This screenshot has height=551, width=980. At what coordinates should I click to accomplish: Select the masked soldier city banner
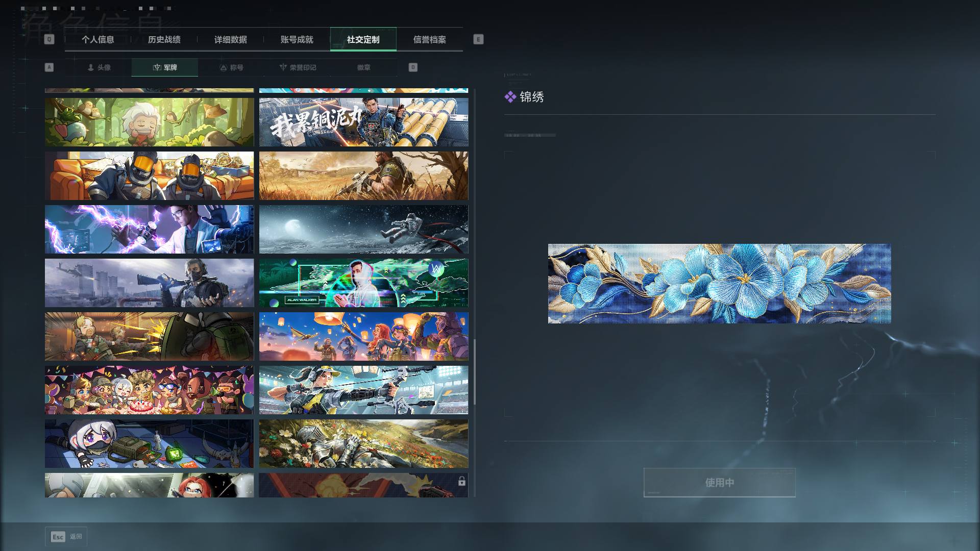click(149, 283)
